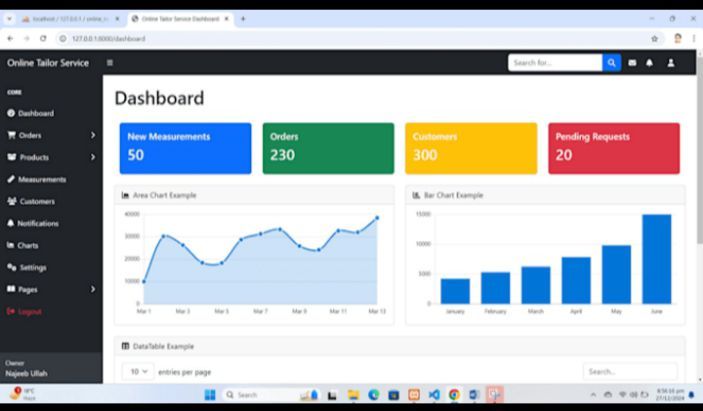Click the Pending Requests red card

coord(613,148)
